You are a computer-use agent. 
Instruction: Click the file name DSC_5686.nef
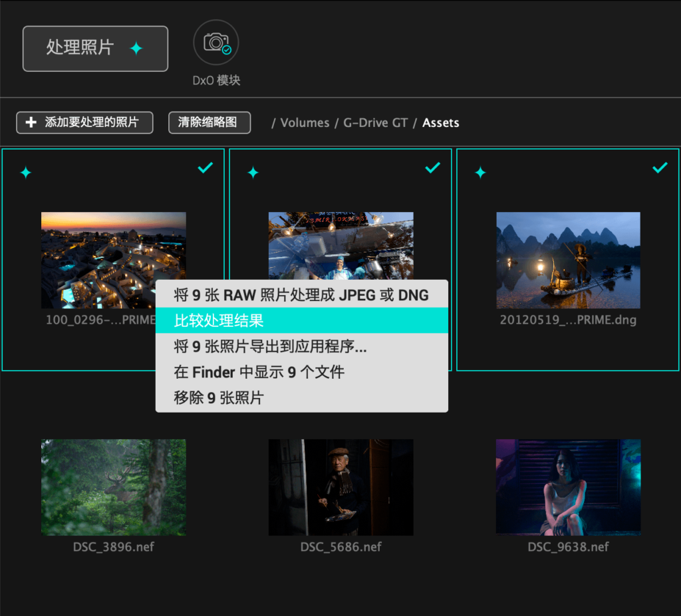[x=341, y=547]
